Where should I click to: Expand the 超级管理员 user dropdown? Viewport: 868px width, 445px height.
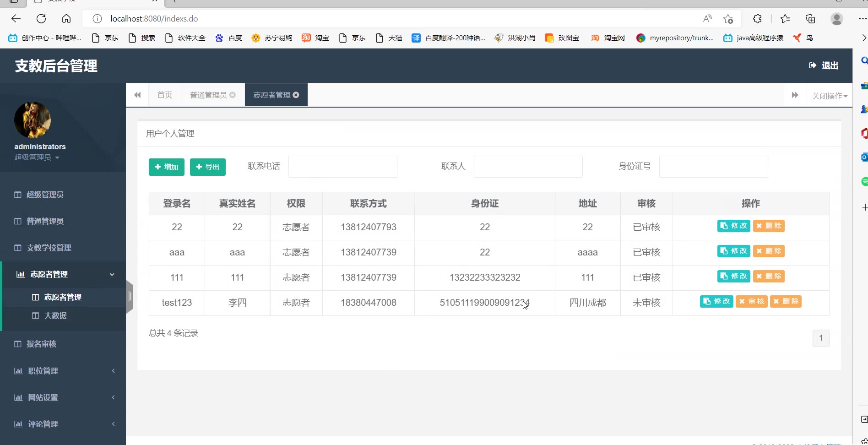point(37,157)
